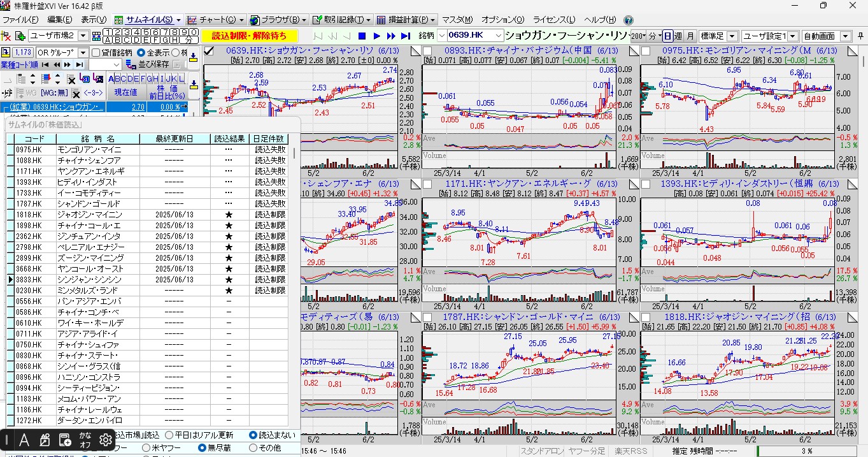This screenshot has width=868, height=457.
Task: Select the 平日はリアル更新 radio button
Action: coord(169,435)
